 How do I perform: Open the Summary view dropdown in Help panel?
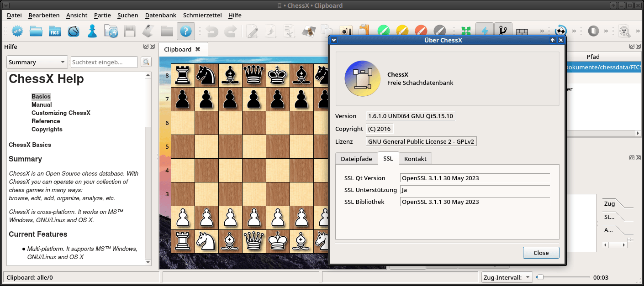pyautogui.click(x=37, y=62)
